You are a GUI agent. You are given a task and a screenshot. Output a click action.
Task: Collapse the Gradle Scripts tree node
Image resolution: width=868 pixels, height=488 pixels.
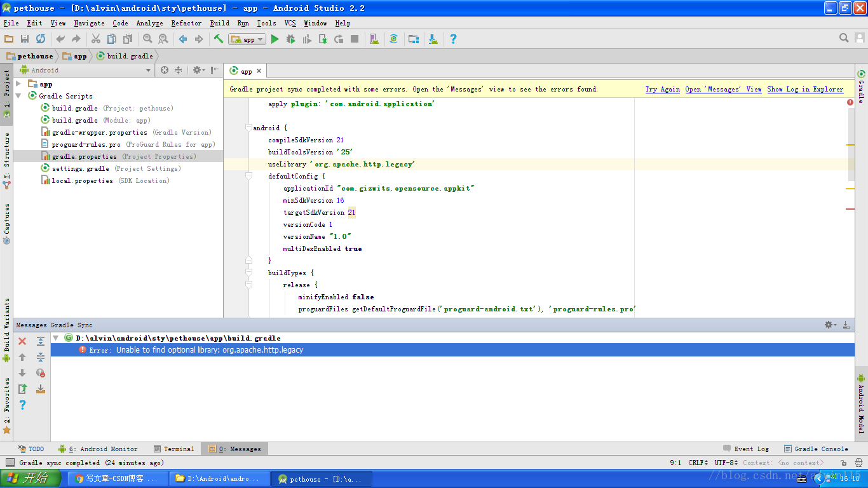pyautogui.click(x=18, y=96)
